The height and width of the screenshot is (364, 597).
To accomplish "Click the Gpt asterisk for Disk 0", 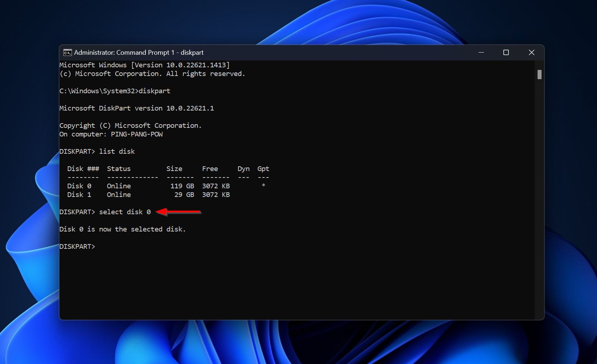I will [264, 185].
